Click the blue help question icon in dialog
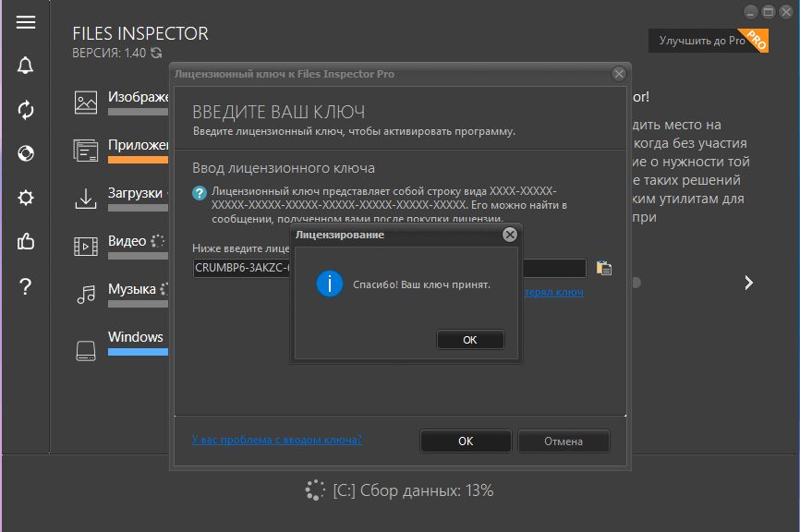 pos(200,193)
